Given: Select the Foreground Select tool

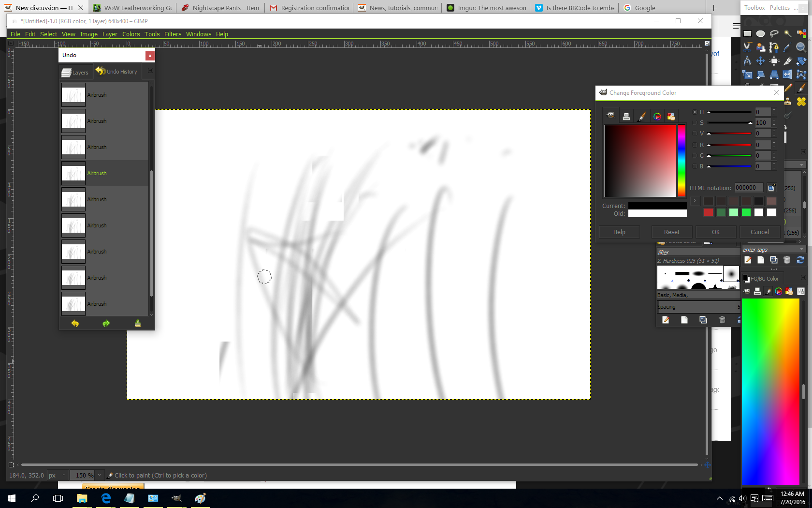Looking at the screenshot, I should click(x=761, y=47).
